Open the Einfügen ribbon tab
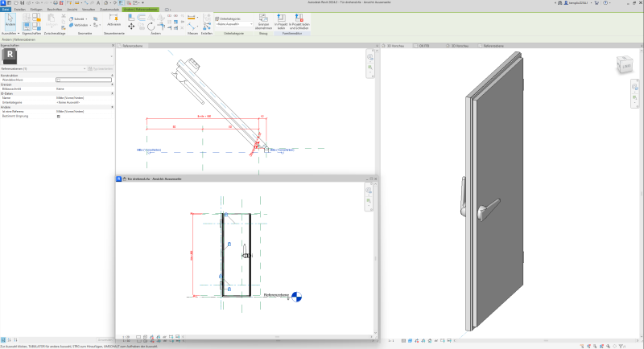The height and width of the screenshot is (349, 644). tap(36, 9)
